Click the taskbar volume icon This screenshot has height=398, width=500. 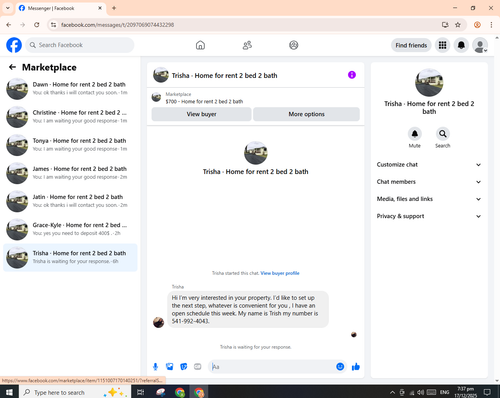(x=420, y=393)
